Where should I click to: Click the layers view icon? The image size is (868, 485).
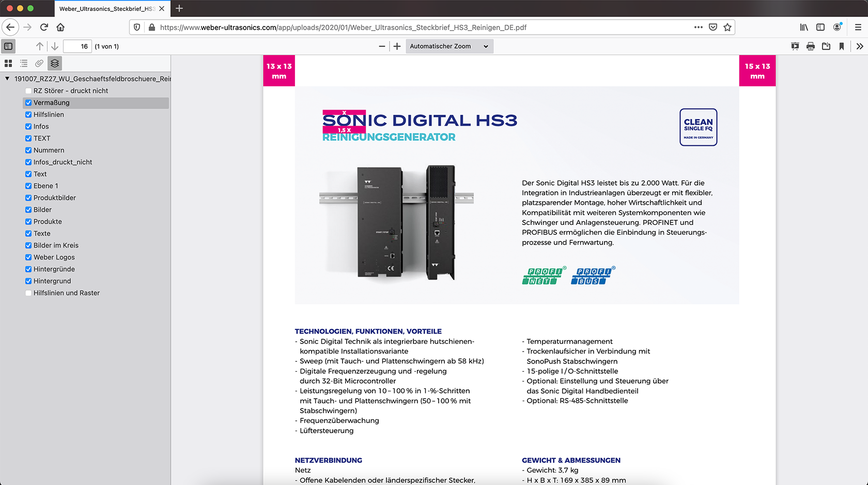[x=55, y=64]
